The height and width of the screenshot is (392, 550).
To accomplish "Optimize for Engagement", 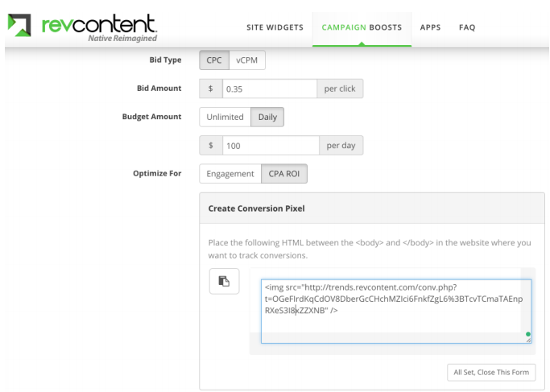I will (x=230, y=174).
